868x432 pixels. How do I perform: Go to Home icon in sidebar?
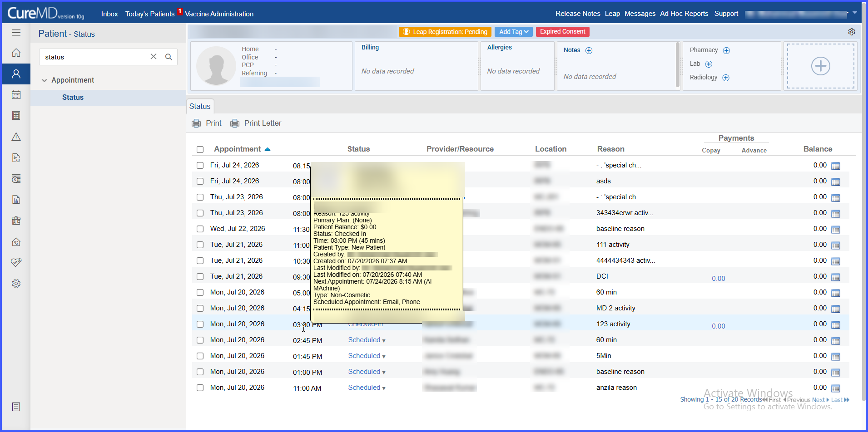pos(16,53)
